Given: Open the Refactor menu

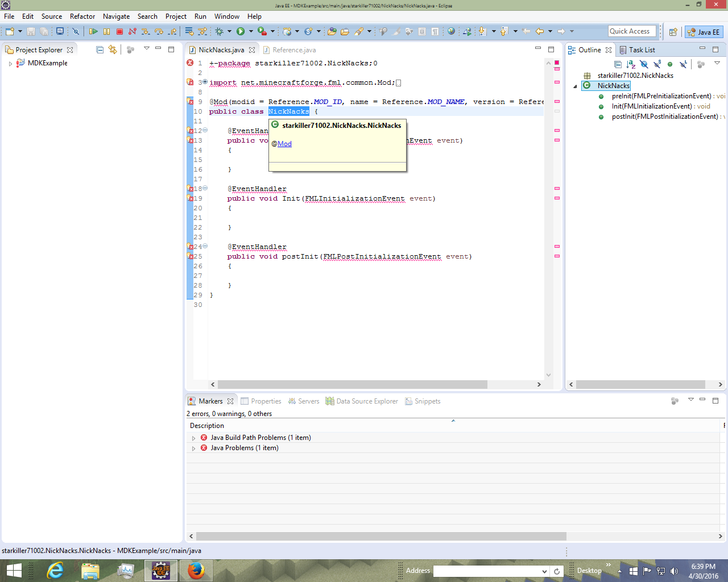Looking at the screenshot, I should pyautogui.click(x=82, y=16).
